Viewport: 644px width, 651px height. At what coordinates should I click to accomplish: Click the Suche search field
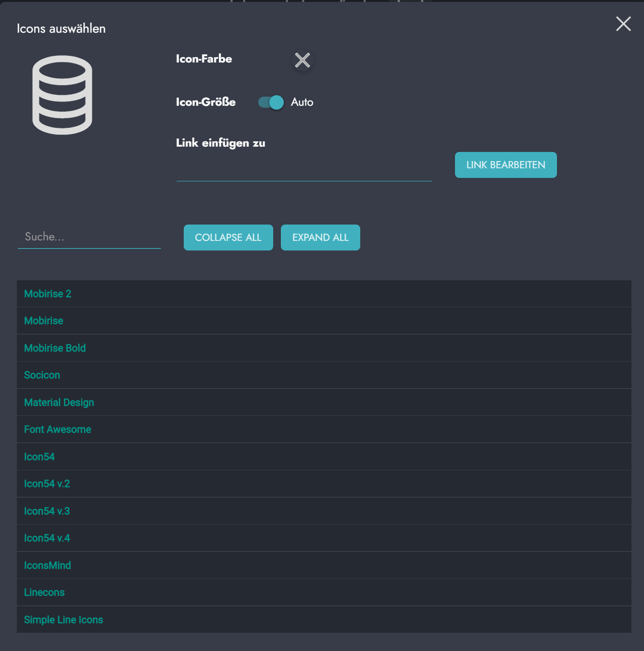(x=89, y=237)
